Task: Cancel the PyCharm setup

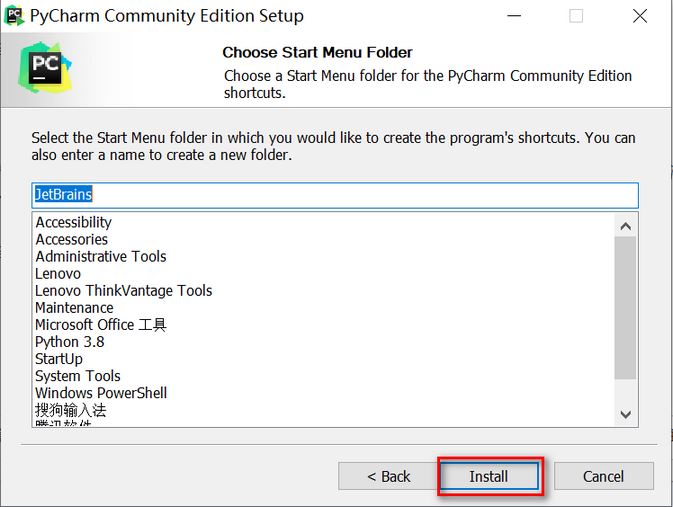Action: [603, 476]
